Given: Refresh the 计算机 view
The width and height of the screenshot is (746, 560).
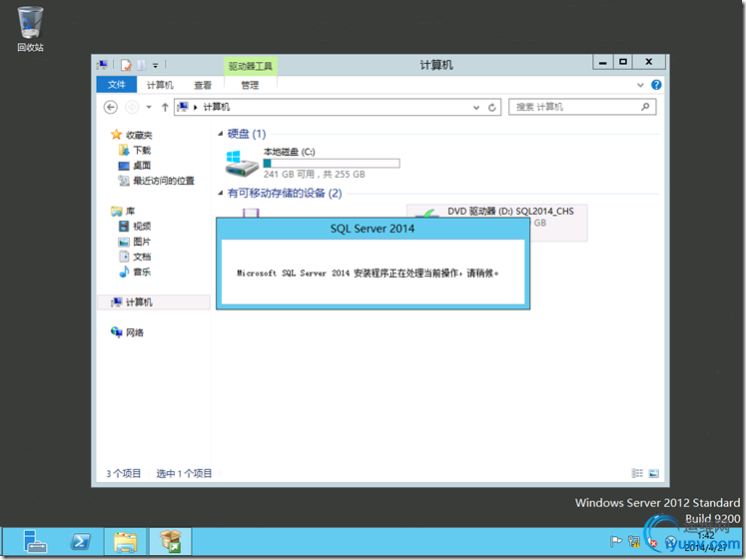Looking at the screenshot, I should [492, 108].
